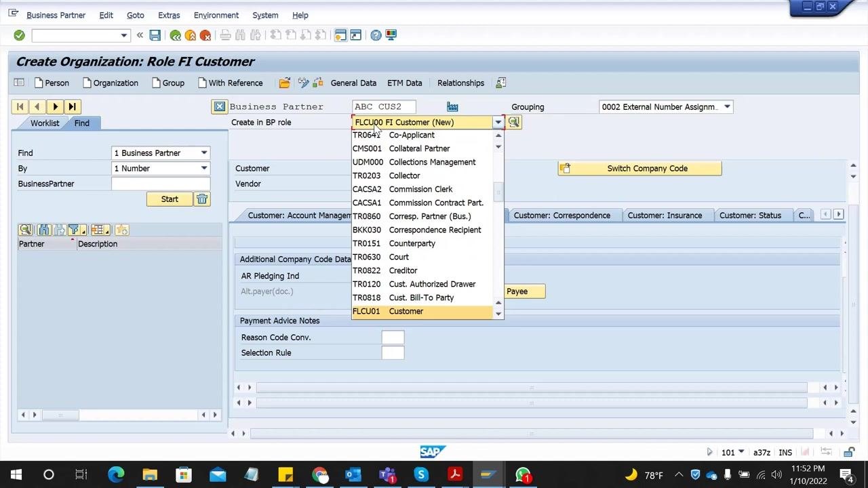This screenshot has height=488, width=868.
Task: Click the Generate shortcut icon
Action: tap(355, 35)
